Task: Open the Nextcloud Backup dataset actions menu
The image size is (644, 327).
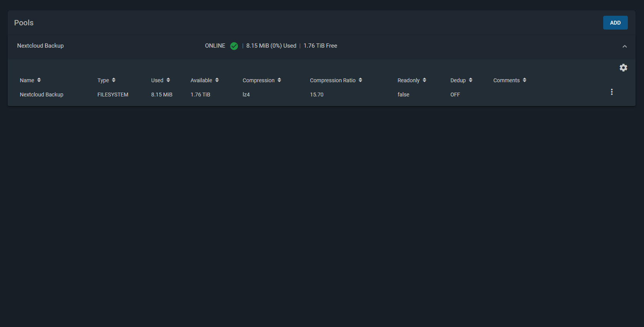Action: (612, 92)
